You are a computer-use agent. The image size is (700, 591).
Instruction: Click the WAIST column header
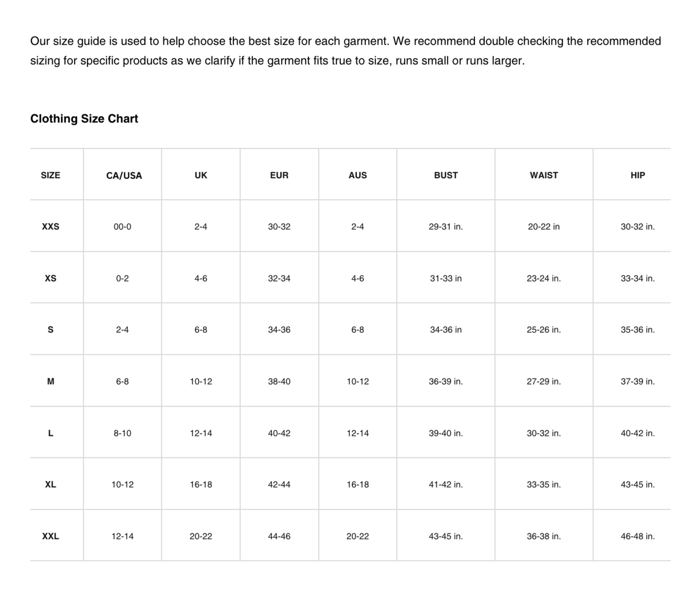pos(544,175)
